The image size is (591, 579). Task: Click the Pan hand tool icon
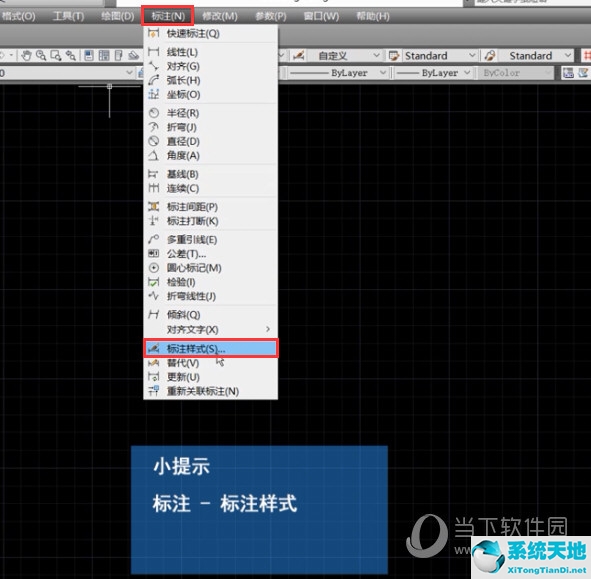click(26, 56)
